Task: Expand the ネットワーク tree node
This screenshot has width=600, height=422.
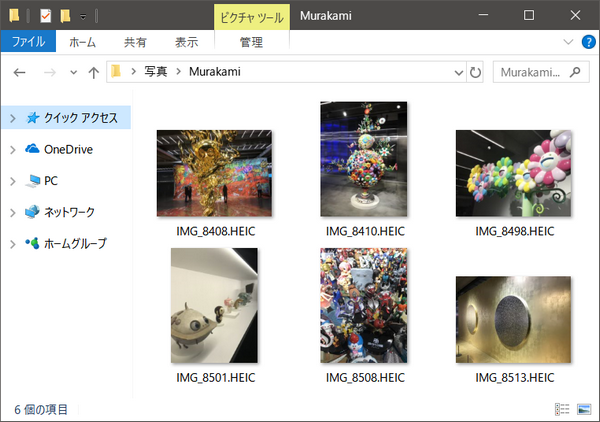Action: [13, 213]
